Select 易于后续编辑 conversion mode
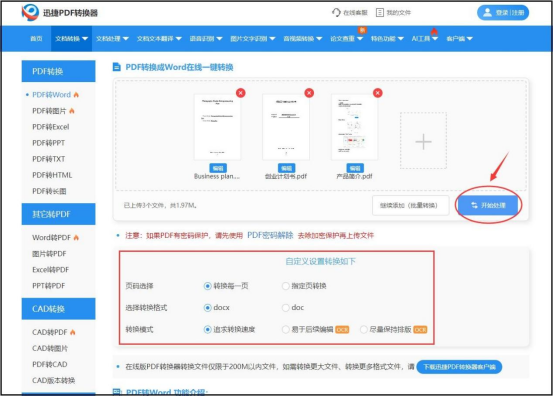The width and height of the screenshot is (554, 396). (285, 330)
